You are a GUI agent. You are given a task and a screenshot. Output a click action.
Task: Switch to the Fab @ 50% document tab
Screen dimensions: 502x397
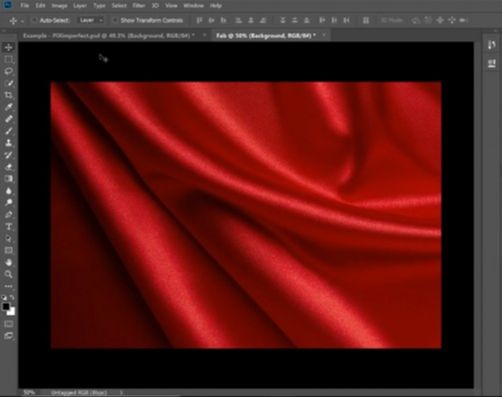[266, 35]
